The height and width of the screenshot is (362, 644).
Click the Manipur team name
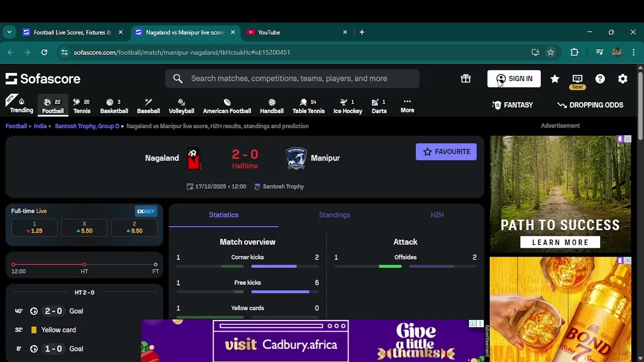pos(326,158)
